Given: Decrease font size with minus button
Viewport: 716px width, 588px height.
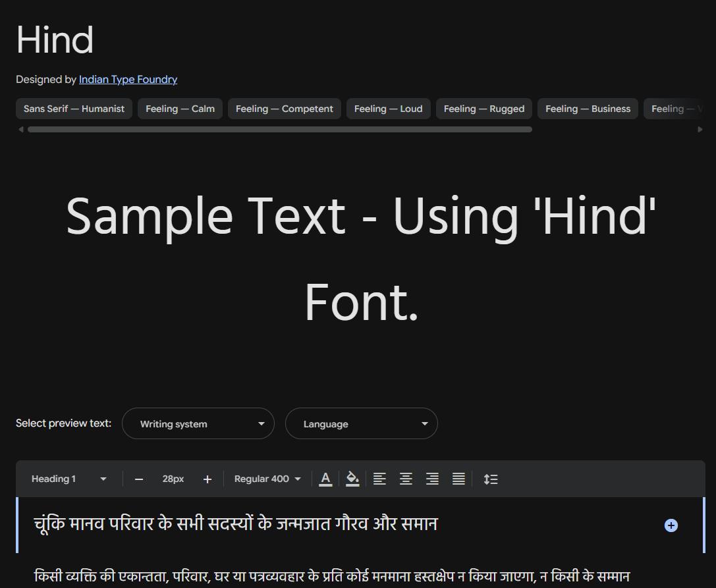Looking at the screenshot, I should coord(139,479).
